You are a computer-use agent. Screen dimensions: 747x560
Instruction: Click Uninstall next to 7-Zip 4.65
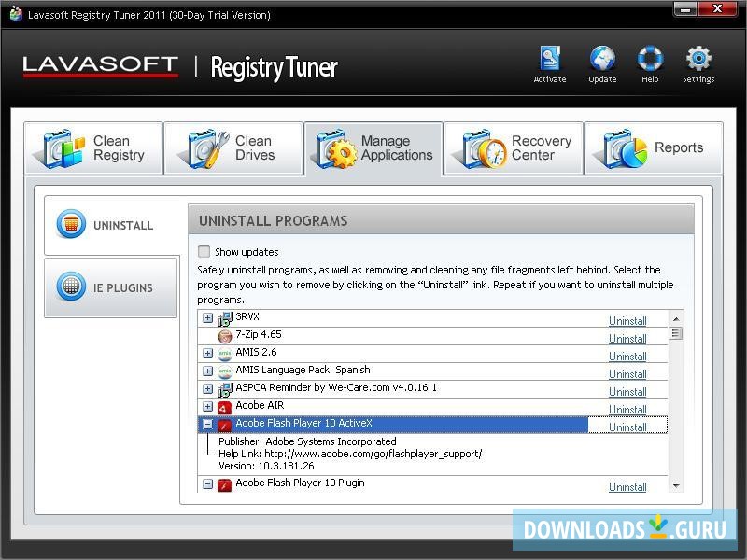point(627,338)
